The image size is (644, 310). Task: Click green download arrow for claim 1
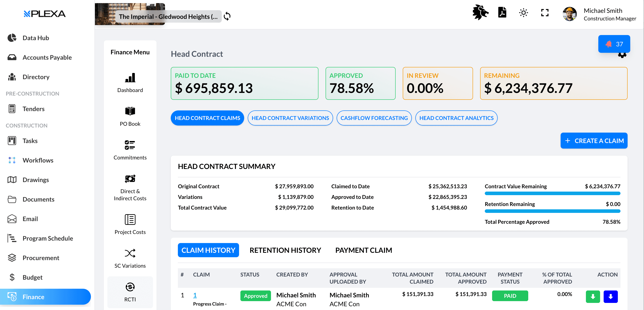(593, 296)
